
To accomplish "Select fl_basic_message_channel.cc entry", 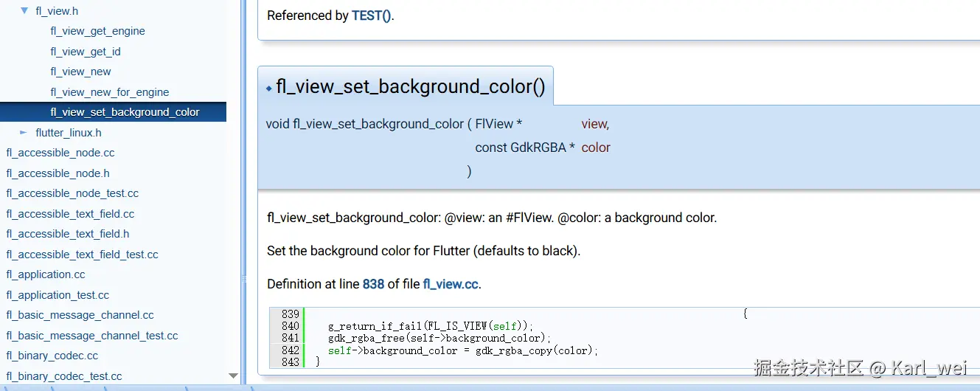I will click(x=80, y=315).
